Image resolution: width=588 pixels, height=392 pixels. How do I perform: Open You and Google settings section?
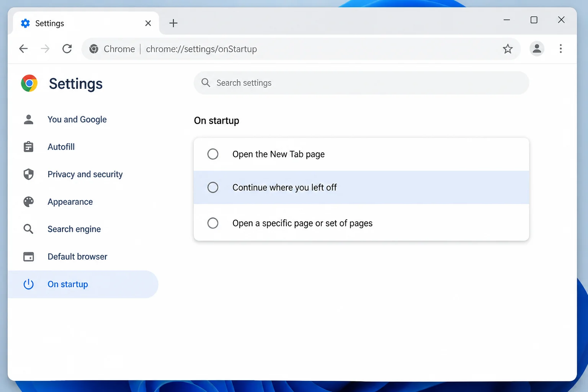pyautogui.click(x=83, y=119)
